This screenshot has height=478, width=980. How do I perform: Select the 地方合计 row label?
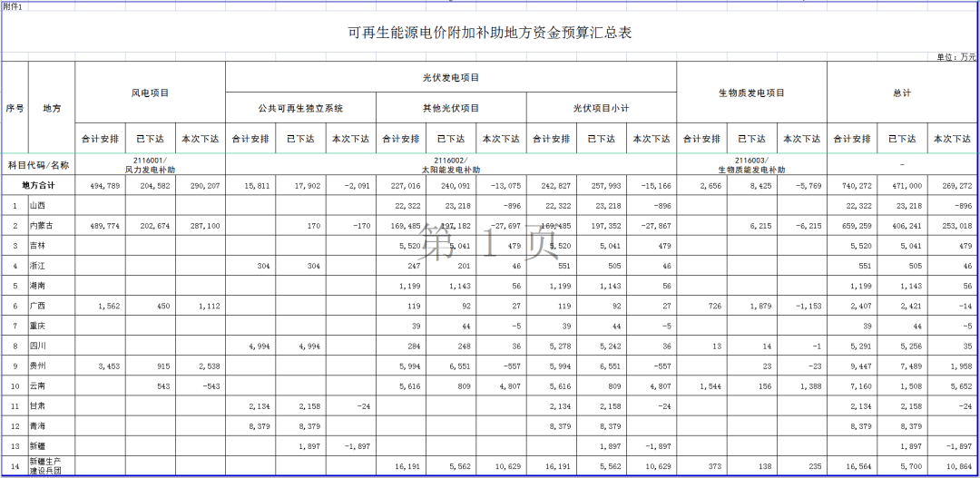click(39, 186)
